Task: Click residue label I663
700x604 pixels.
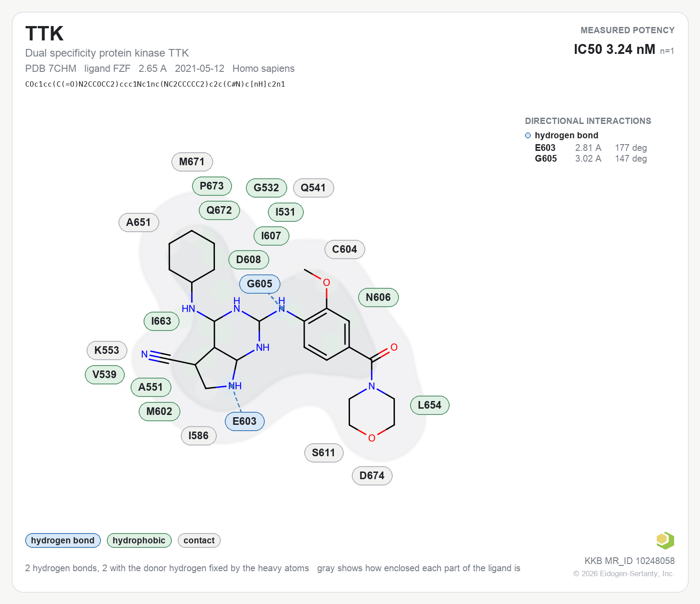Action: pyautogui.click(x=162, y=321)
